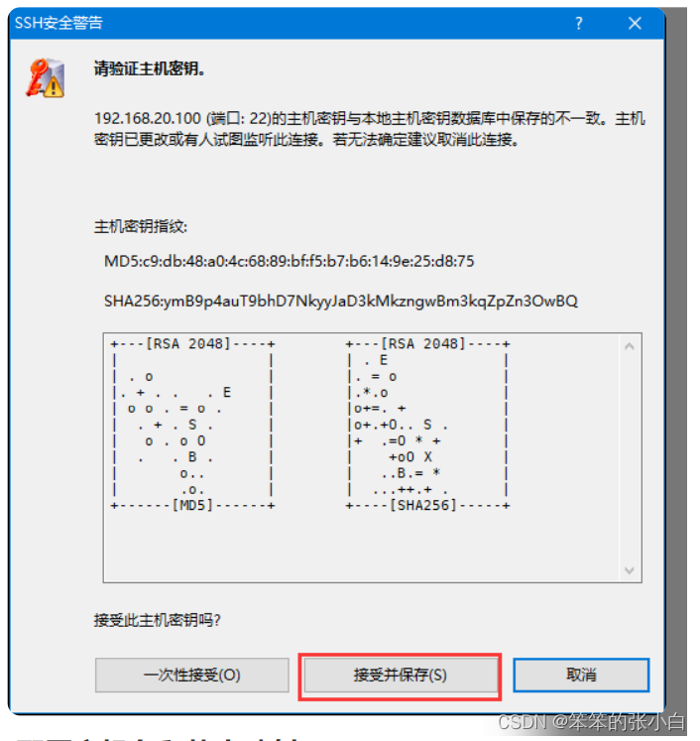This screenshot has height=741, width=700.
Task: Close the SSH安全警告 dialog
Action: coord(635,23)
